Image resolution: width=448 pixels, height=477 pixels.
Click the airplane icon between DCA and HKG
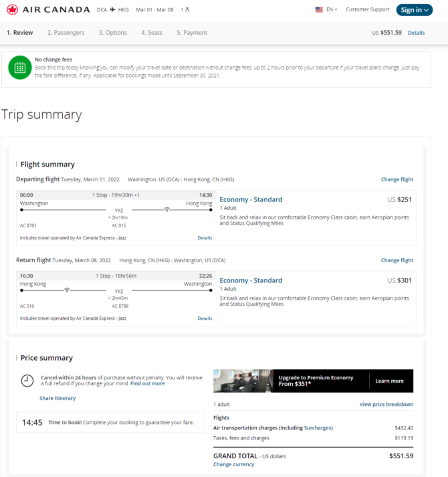tap(112, 10)
